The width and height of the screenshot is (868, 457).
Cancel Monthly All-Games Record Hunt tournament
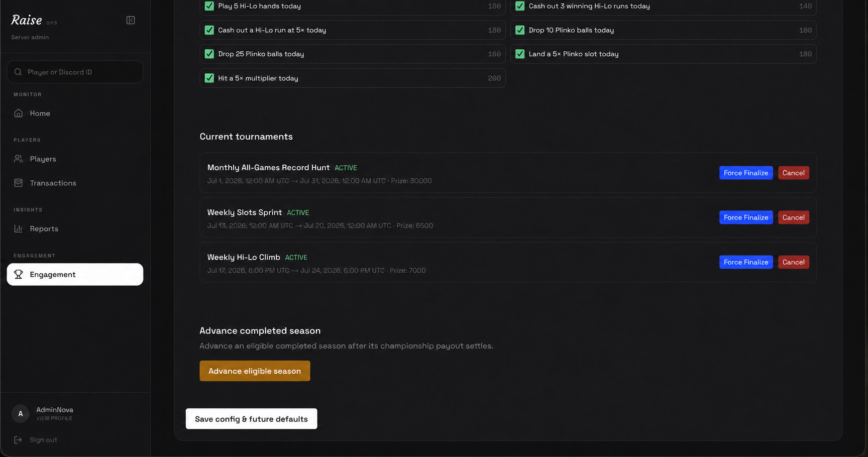coord(794,173)
